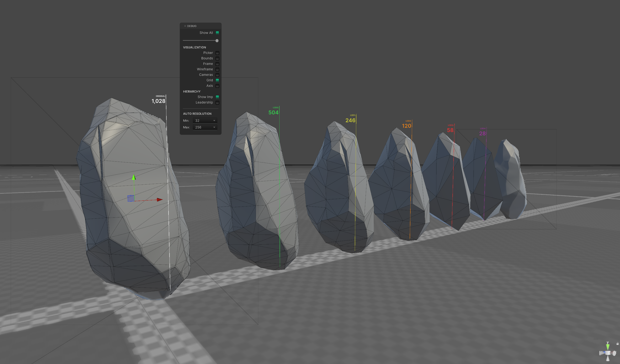Viewport: 620px width, 364px height.
Task: Click the blue plane square of move handle
Action: 131,198
